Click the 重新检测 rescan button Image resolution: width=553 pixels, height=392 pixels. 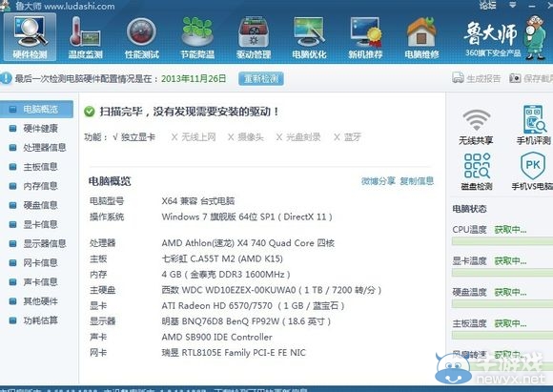coord(261,78)
